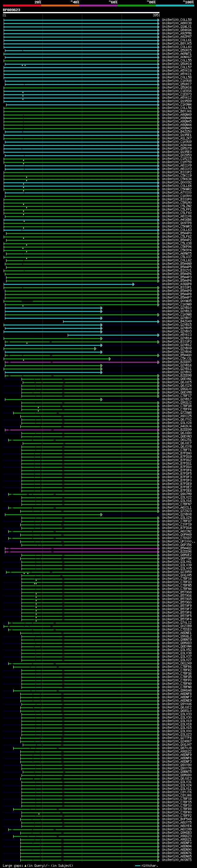Select the query name BP089623
The height and width of the screenshot is (868, 197).
click(x=11, y=10)
